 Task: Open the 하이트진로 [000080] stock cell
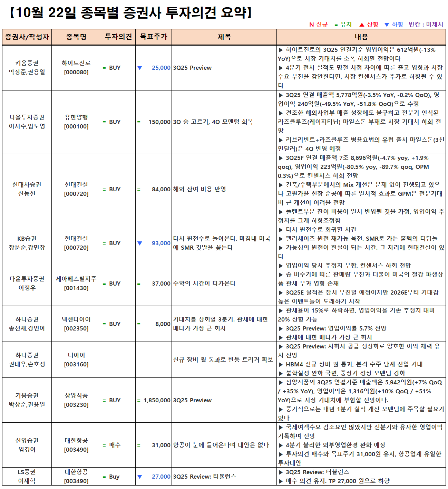point(76,68)
